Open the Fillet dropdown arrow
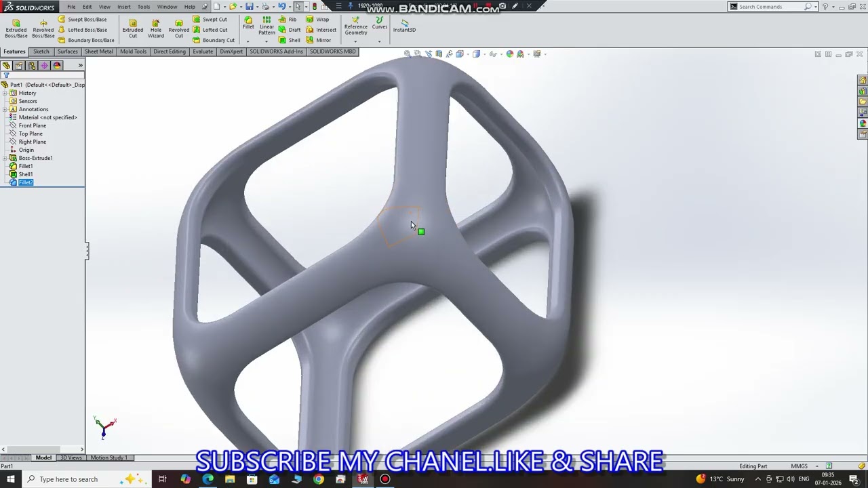This screenshot has width=868, height=488. [248, 41]
